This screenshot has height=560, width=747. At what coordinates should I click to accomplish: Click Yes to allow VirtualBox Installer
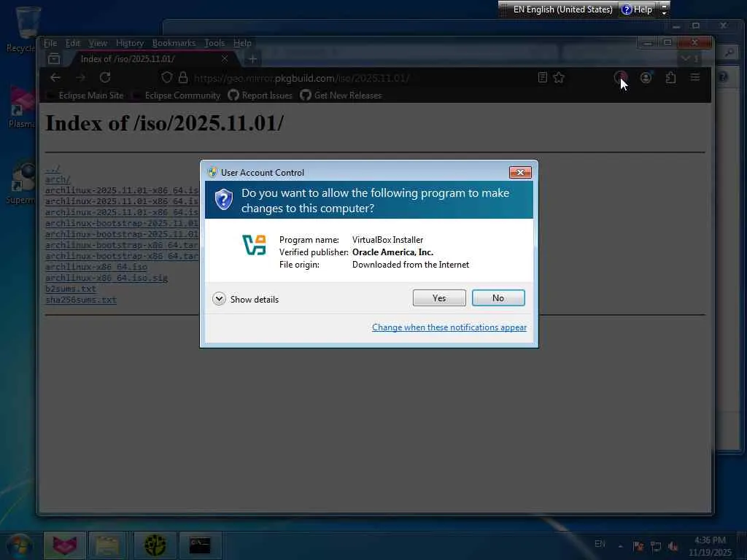438,298
